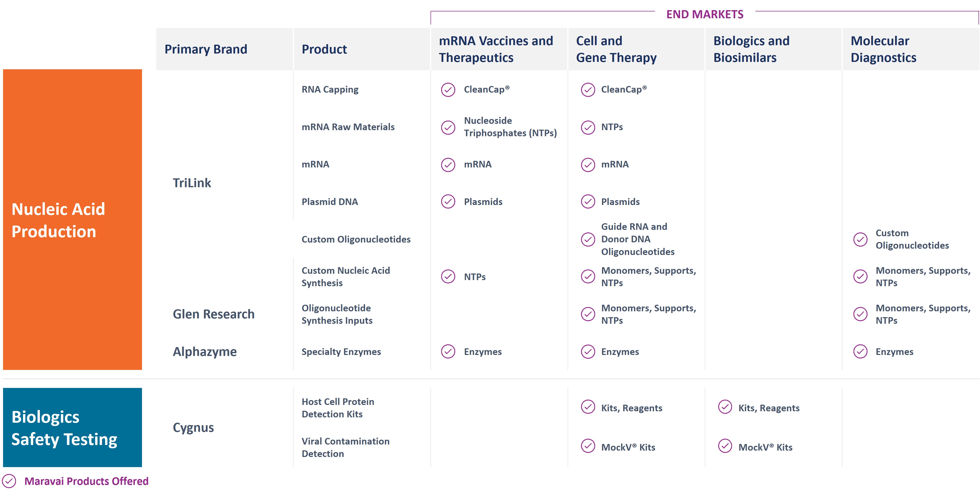This screenshot has width=980, height=495.
Task: Click the checkmark beside Guide RNA and Donor DNA
Action: click(x=588, y=239)
